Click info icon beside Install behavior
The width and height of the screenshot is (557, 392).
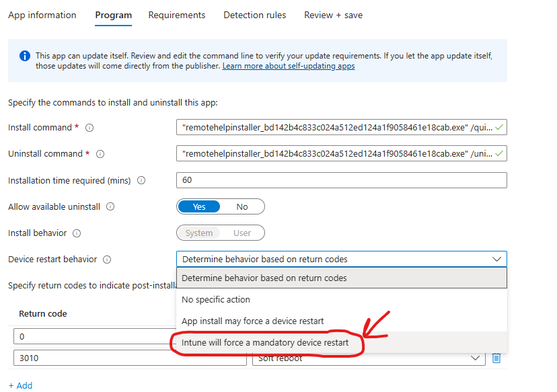pos(77,233)
